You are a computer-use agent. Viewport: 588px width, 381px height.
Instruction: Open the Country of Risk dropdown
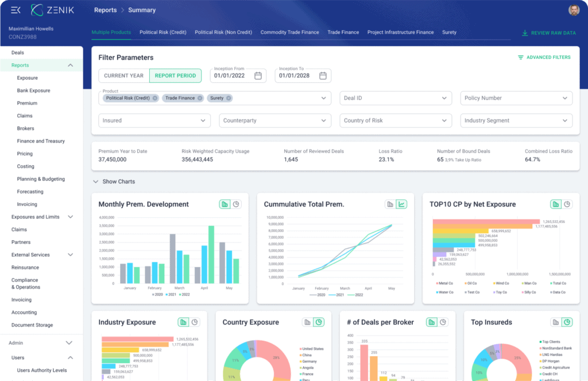pyautogui.click(x=395, y=121)
